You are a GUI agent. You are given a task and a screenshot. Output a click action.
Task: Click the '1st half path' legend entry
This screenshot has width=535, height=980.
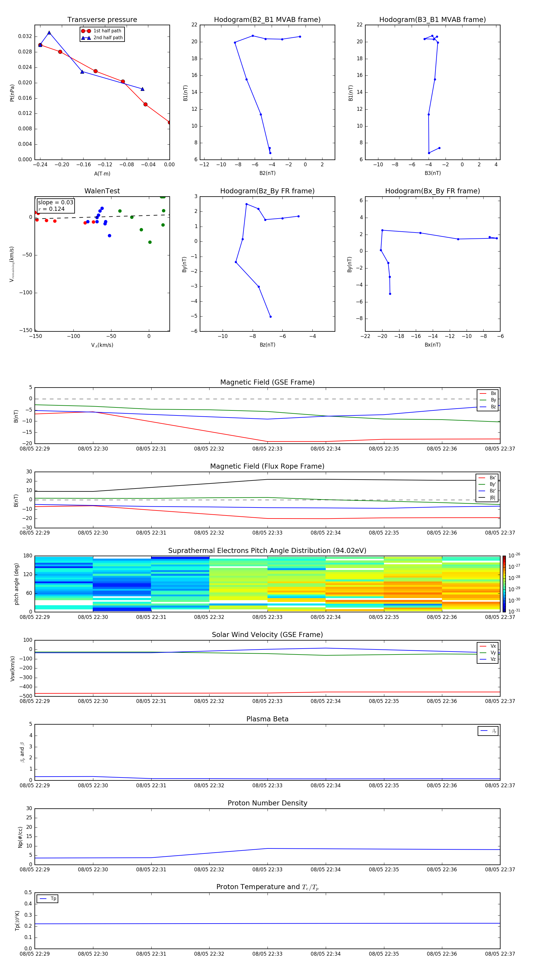tap(102, 31)
